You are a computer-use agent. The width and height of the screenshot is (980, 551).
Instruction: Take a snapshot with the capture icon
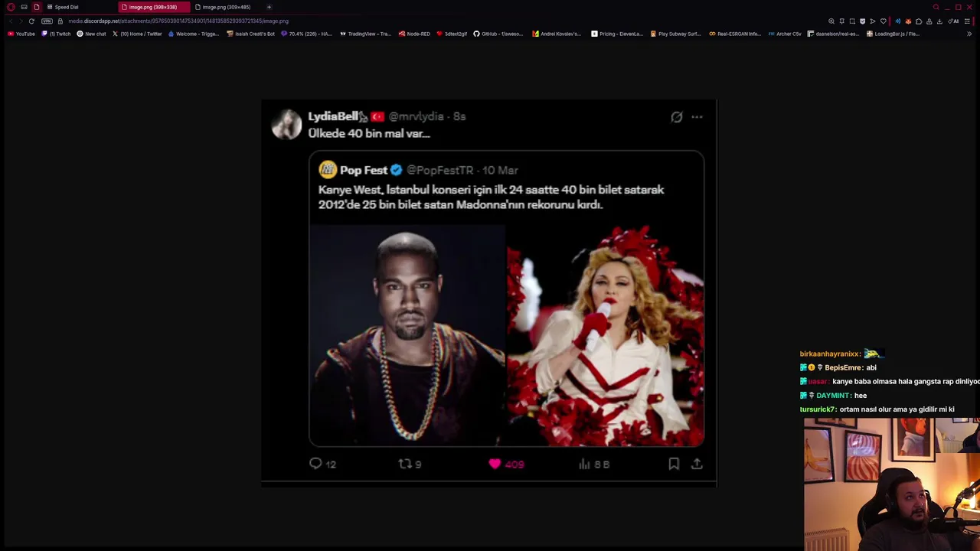(x=852, y=21)
